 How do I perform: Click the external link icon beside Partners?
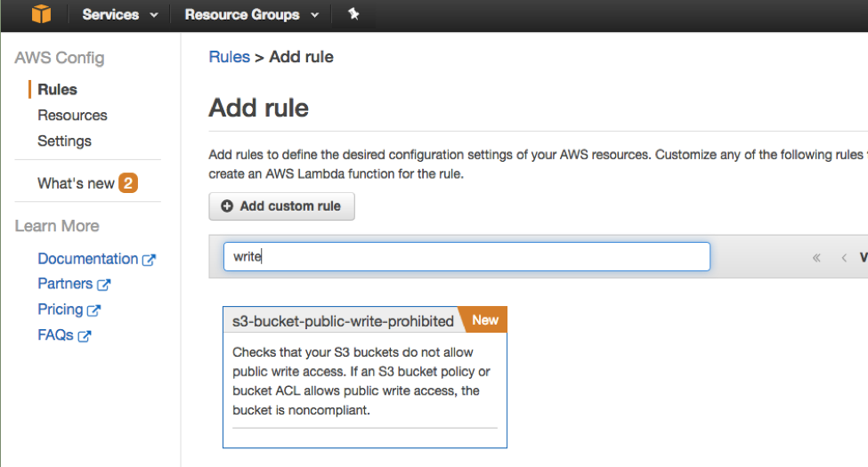pos(103,285)
